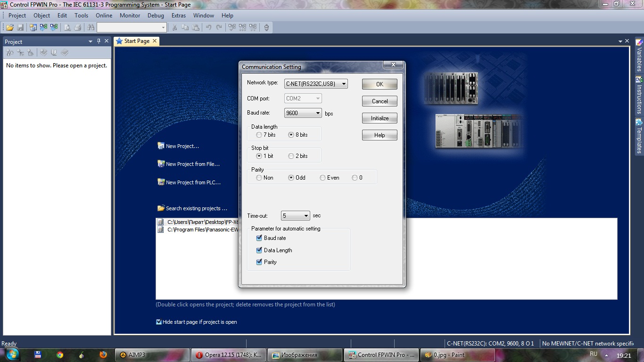This screenshot has width=644, height=362.
Task: Click the Paste clipboard toolbar icon
Action: (196, 28)
